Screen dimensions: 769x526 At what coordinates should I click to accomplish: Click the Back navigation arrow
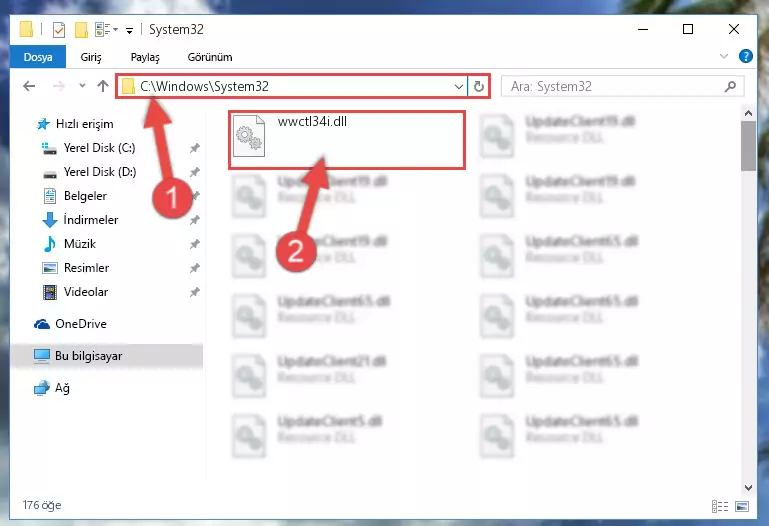pyautogui.click(x=29, y=86)
